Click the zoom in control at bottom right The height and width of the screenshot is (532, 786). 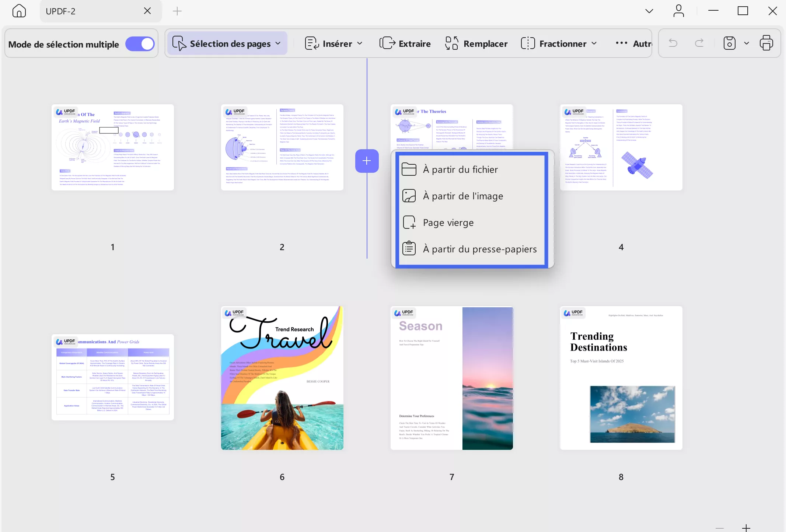pyautogui.click(x=746, y=527)
